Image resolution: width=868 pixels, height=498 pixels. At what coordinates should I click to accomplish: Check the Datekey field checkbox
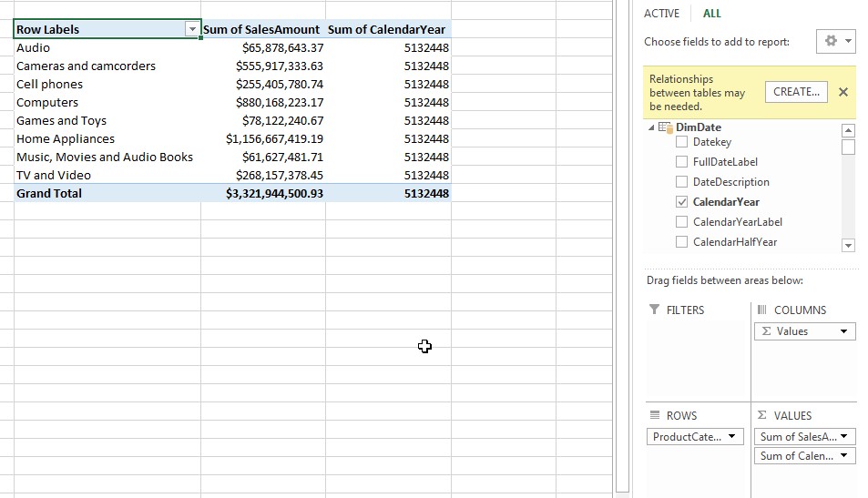click(x=681, y=142)
